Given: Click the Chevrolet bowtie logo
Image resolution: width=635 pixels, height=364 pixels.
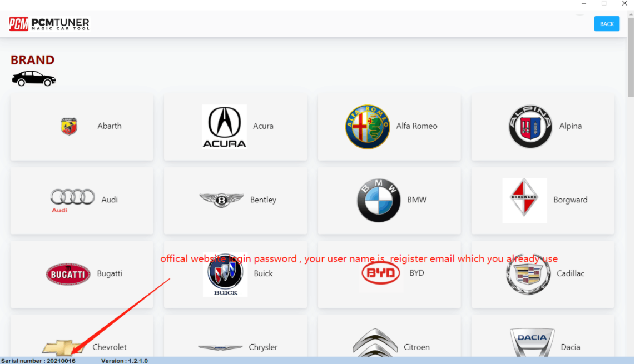Looking at the screenshot, I should click(63, 347).
